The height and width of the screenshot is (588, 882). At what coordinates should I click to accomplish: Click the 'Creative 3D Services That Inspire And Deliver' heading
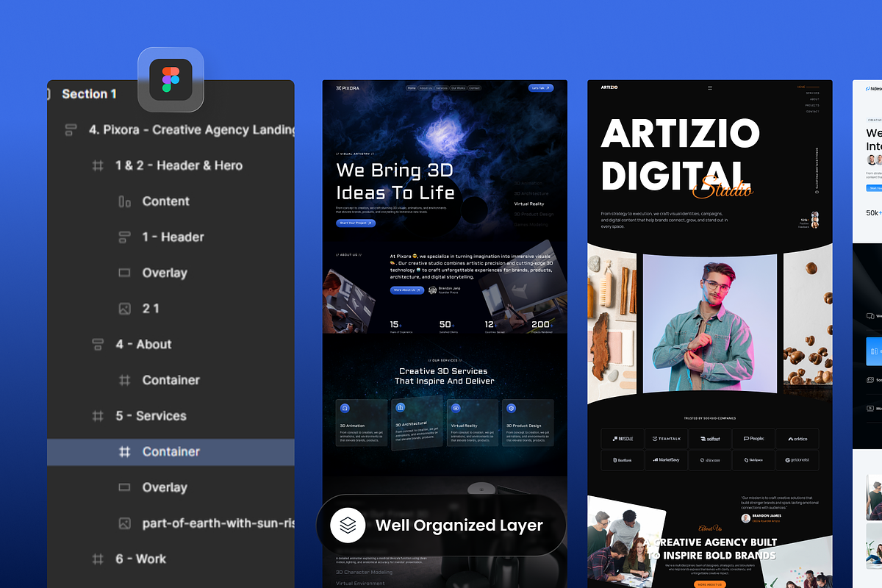point(445,376)
